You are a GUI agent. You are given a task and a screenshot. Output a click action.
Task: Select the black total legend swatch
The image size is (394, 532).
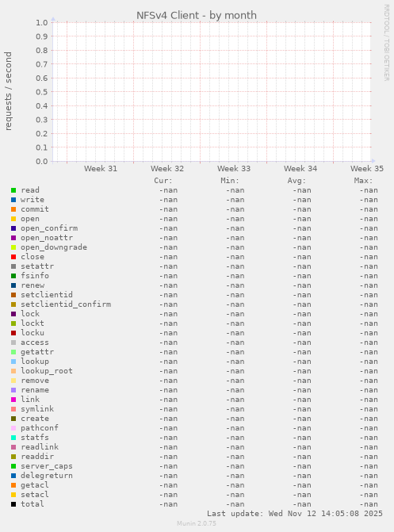point(13,504)
